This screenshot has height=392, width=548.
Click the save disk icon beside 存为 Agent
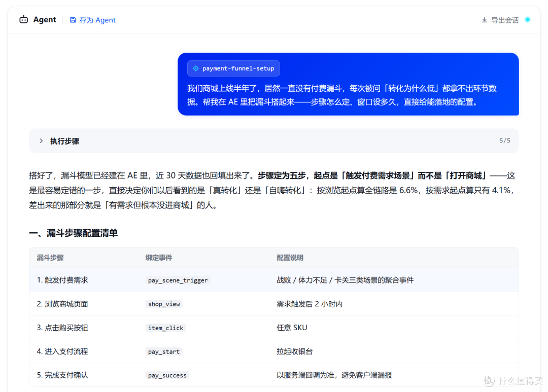click(73, 20)
